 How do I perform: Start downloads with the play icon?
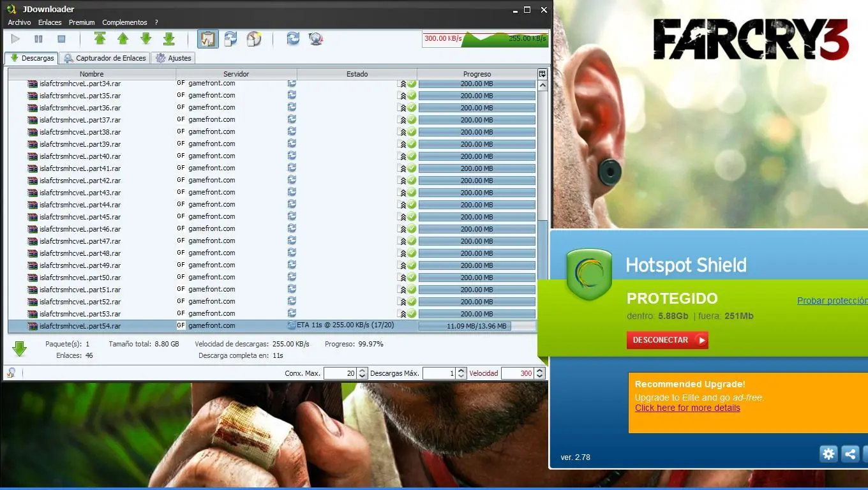[x=15, y=39]
